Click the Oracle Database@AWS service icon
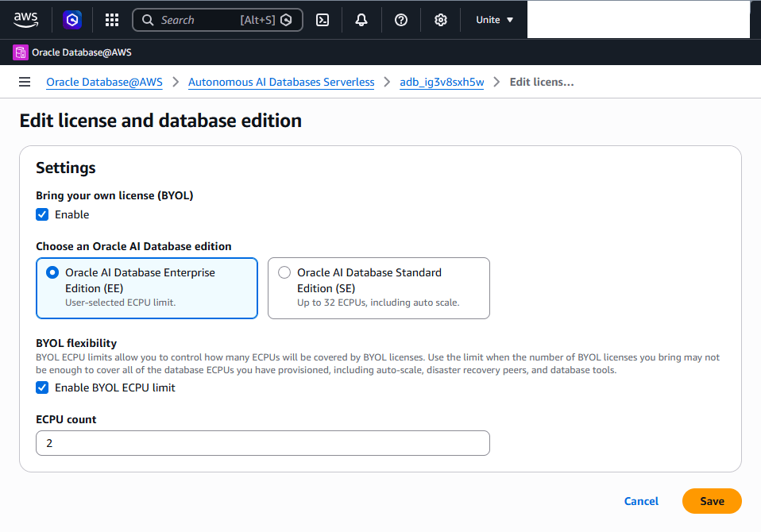The height and width of the screenshot is (532, 761). coord(21,52)
